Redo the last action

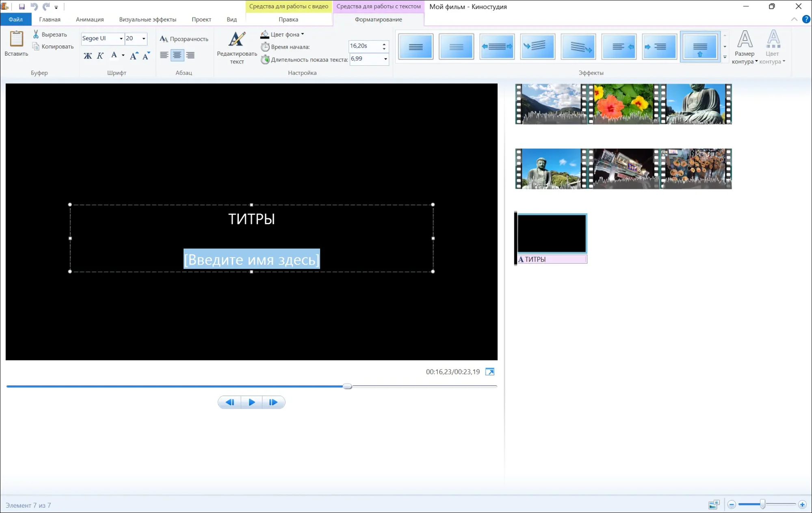point(46,6)
